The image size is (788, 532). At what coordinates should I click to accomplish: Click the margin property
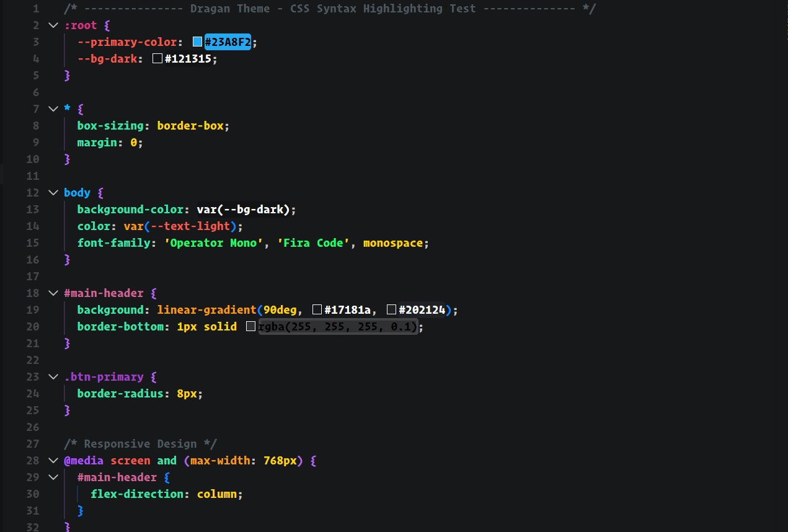click(97, 143)
